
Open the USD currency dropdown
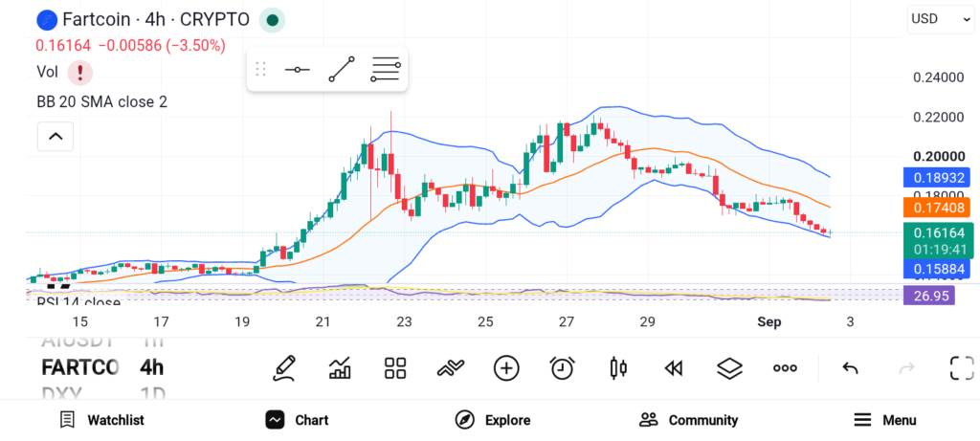pyautogui.click(x=940, y=19)
